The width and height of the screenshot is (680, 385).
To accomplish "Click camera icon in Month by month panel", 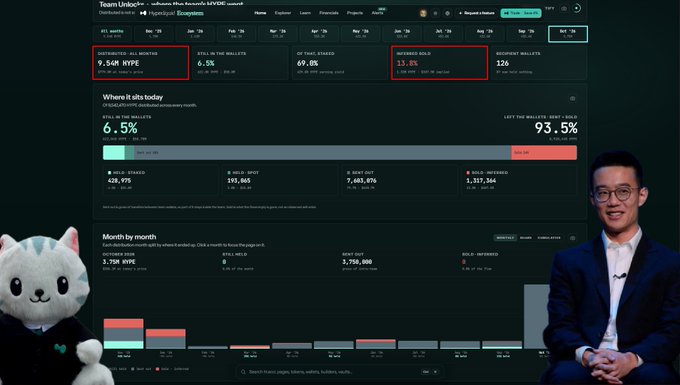I will tap(572, 238).
